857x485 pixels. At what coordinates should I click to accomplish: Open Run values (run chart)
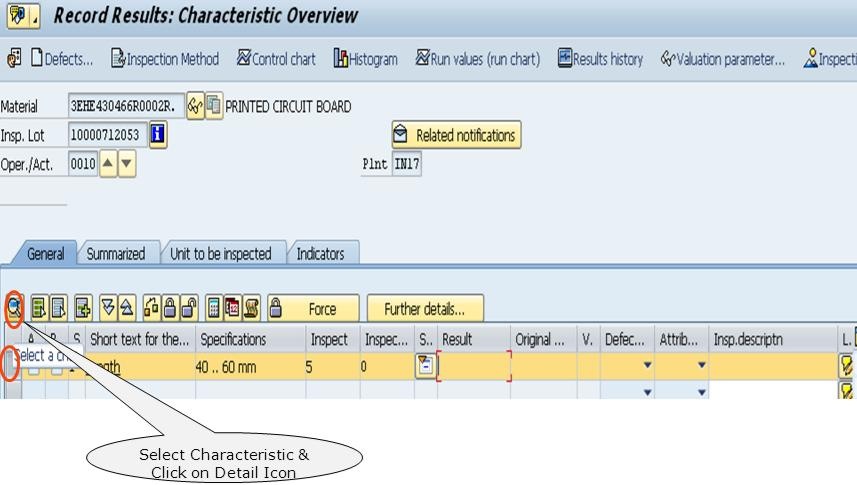coord(478,59)
